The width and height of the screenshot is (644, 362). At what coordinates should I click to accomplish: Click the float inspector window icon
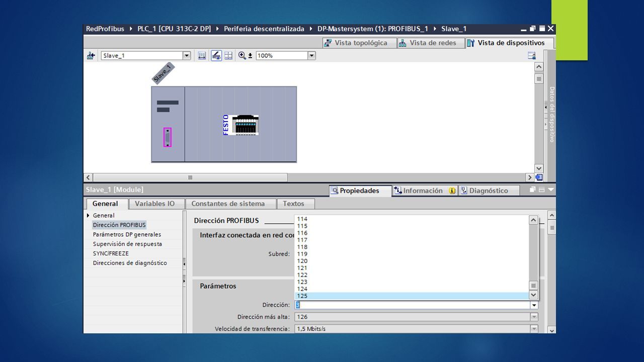pos(533,190)
